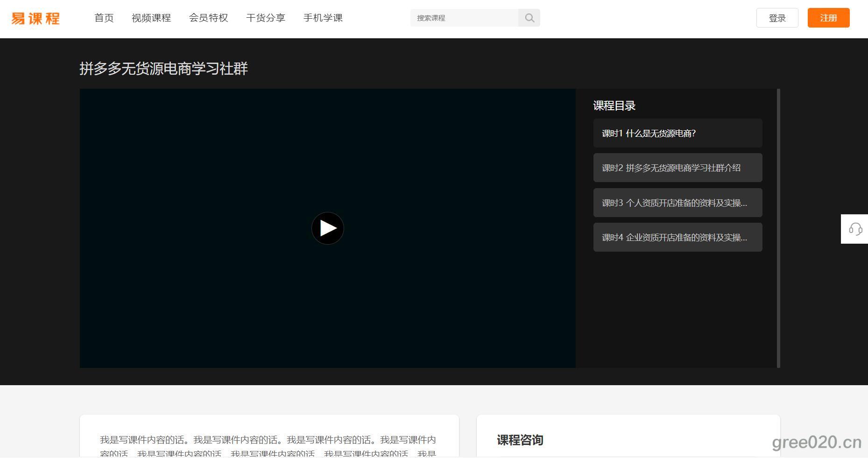Click the search magnifier icon

pyautogui.click(x=529, y=18)
